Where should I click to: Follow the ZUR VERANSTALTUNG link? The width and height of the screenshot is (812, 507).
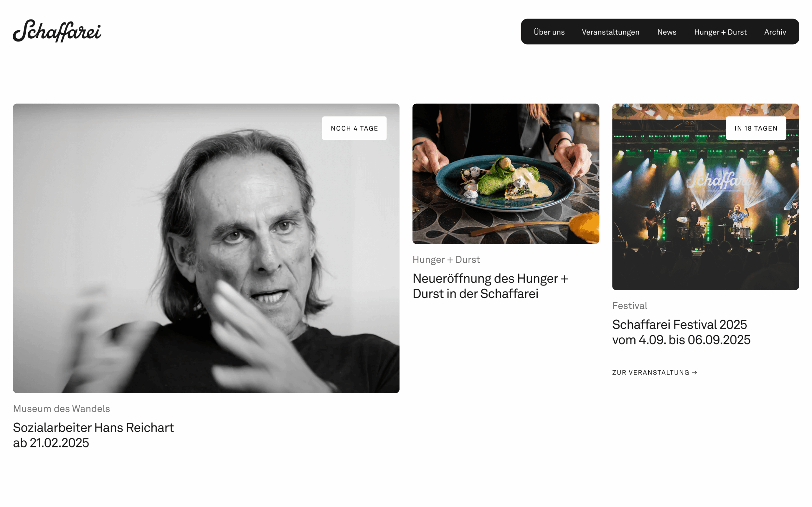click(650, 373)
